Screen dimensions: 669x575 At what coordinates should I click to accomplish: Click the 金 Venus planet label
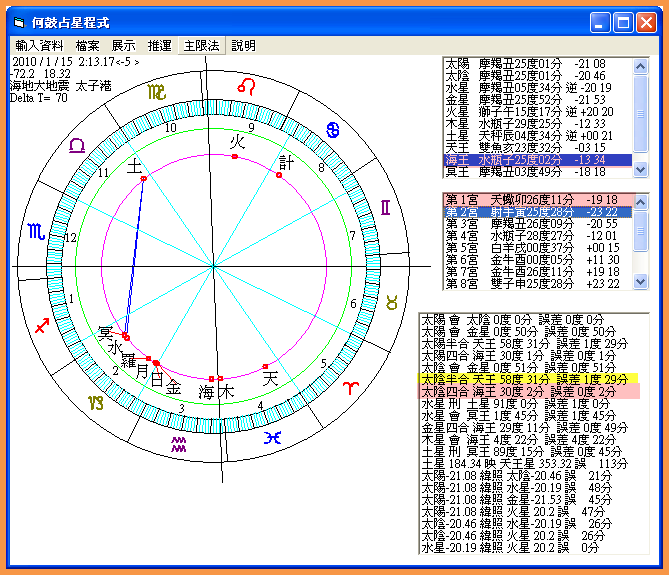tap(173, 387)
